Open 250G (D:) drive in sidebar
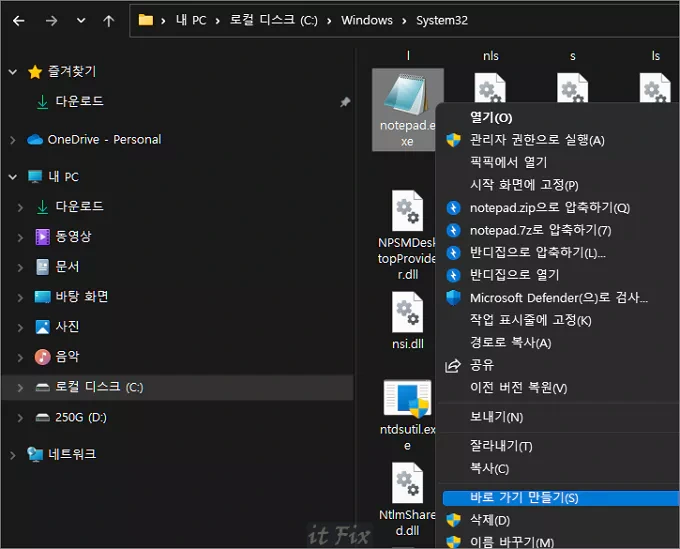Screen dimensions: 680x549 [x=81, y=417]
